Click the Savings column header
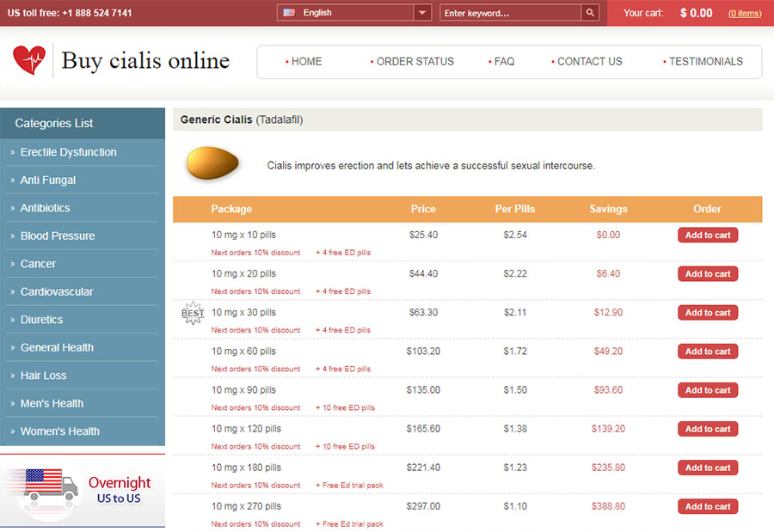774x532 pixels. coord(608,209)
